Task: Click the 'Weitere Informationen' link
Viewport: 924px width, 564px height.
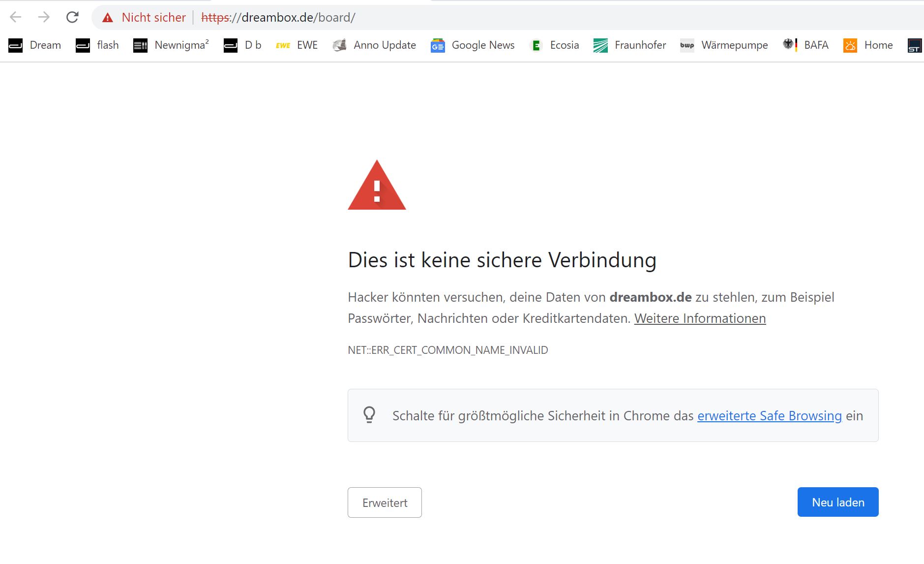Action: [x=700, y=318]
